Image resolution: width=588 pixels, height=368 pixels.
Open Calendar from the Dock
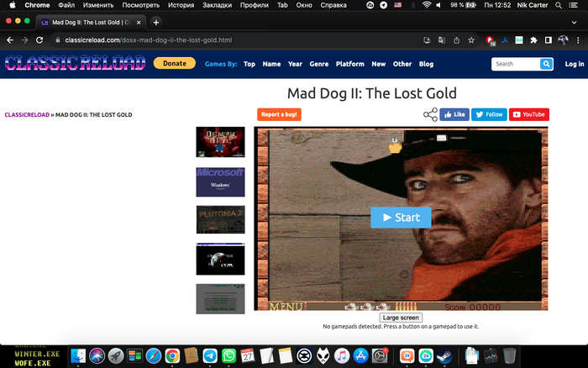pos(248,355)
